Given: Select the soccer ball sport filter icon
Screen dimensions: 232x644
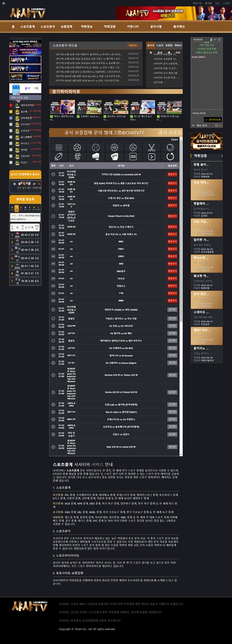Looking at the screenshot, I should click(76, 147).
